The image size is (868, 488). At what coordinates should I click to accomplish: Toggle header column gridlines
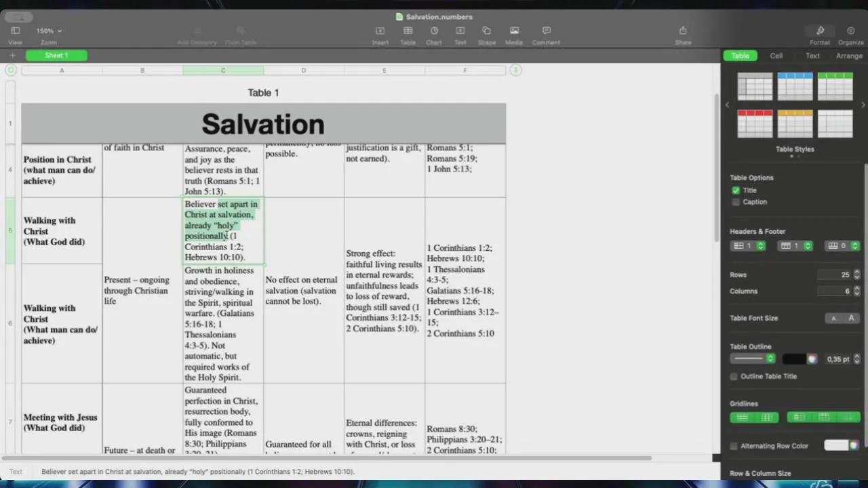799,418
